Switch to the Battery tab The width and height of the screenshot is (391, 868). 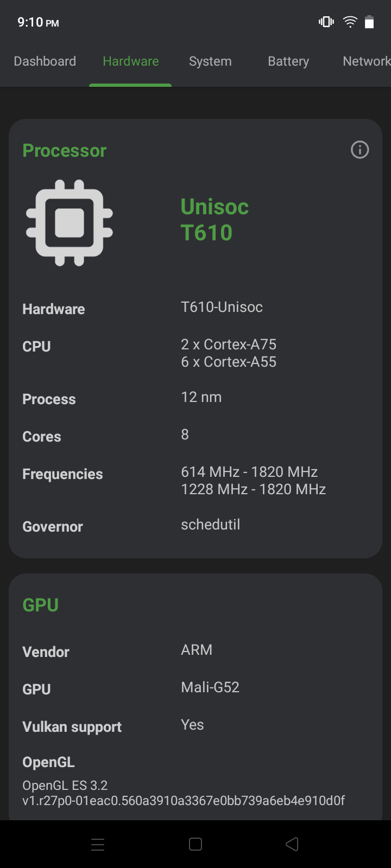click(288, 61)
